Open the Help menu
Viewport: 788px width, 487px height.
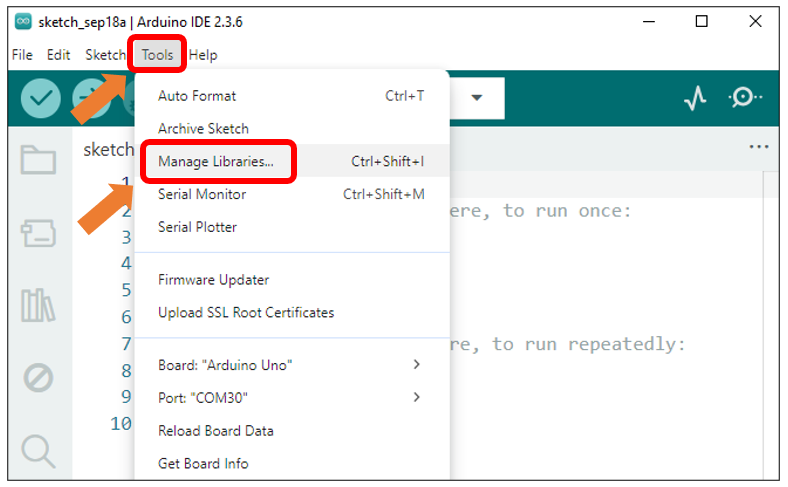[x=203, y=55]
